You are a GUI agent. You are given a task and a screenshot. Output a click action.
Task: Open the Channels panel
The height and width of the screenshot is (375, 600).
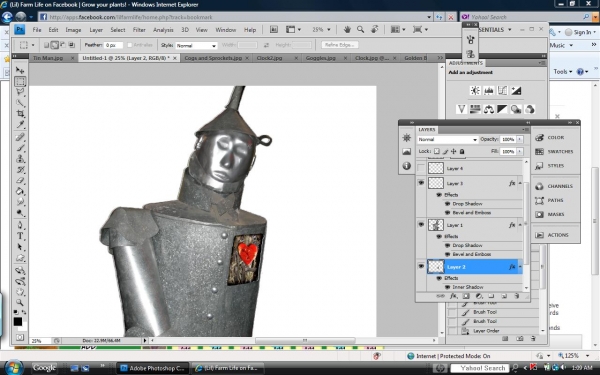[x=555, y=186]
